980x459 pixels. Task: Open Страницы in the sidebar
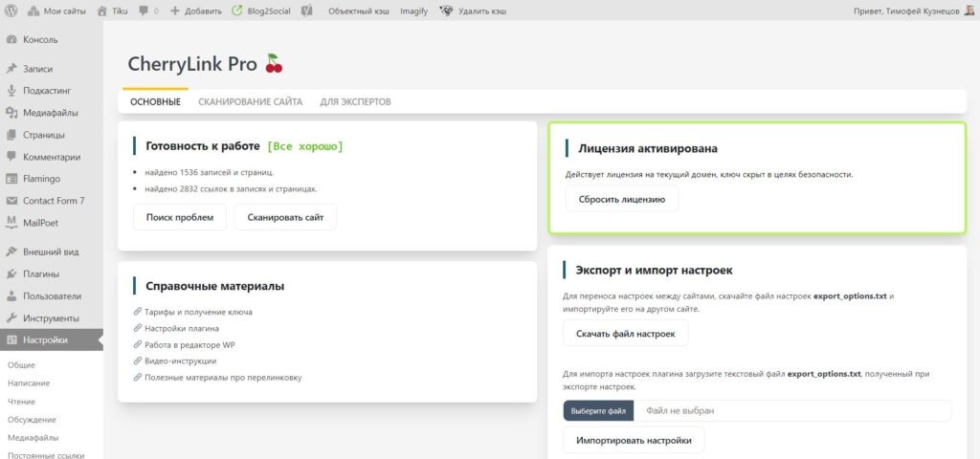(52, 135)
